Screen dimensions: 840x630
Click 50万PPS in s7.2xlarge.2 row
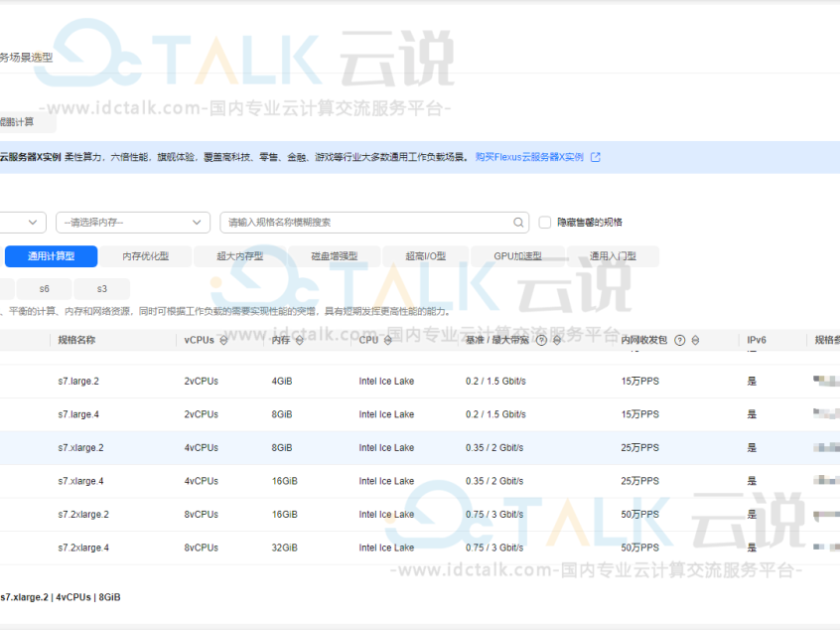coord(640,514)
